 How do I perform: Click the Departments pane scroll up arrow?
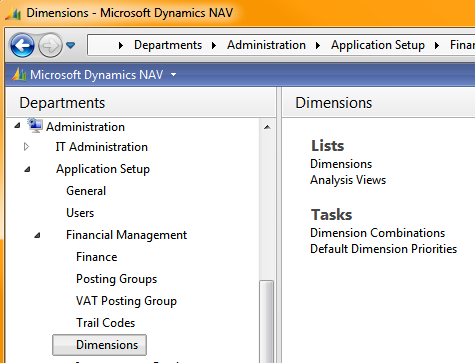(x=267, y=127)
